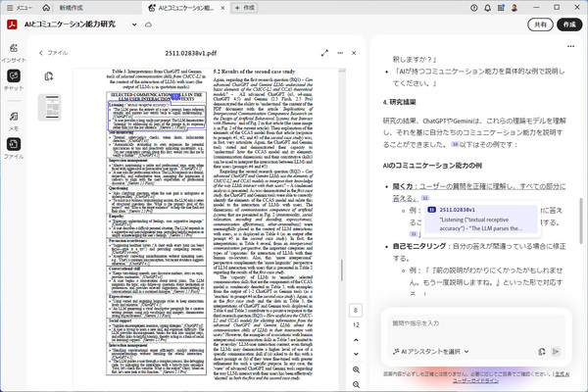The height and width of the screenshot is (392, 588).
Task: Click the 共有 share button
Action: click(x=538, y=24)
